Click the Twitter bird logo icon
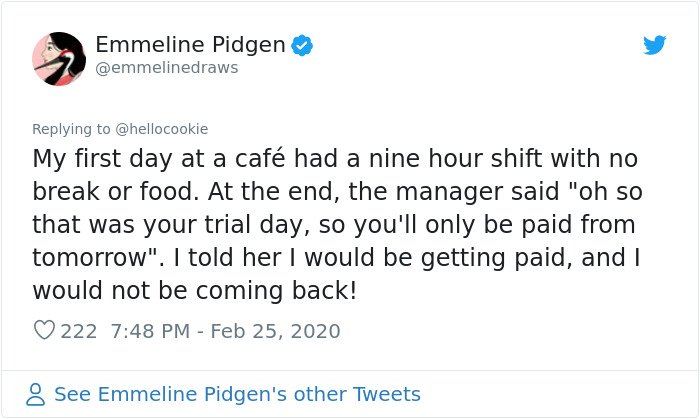 tap(654, 45)
